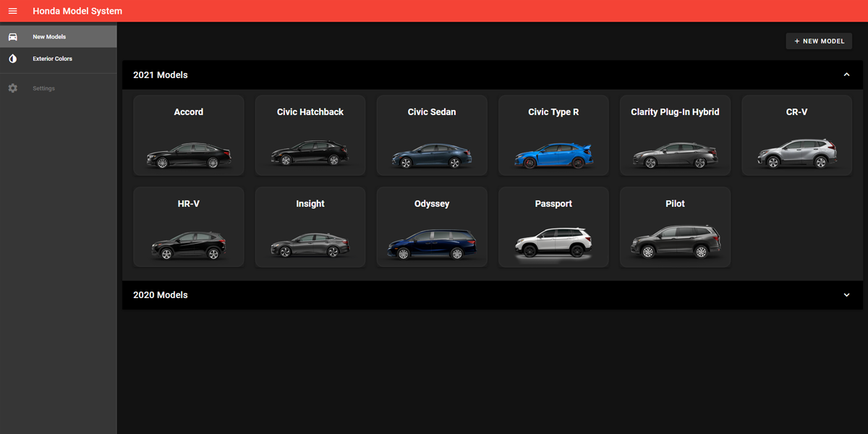The width and height of the screenshot is (868, 434).
Task: Open the Civic Hatchback car image
Action: pyautogui.click(x=310, y=155)
